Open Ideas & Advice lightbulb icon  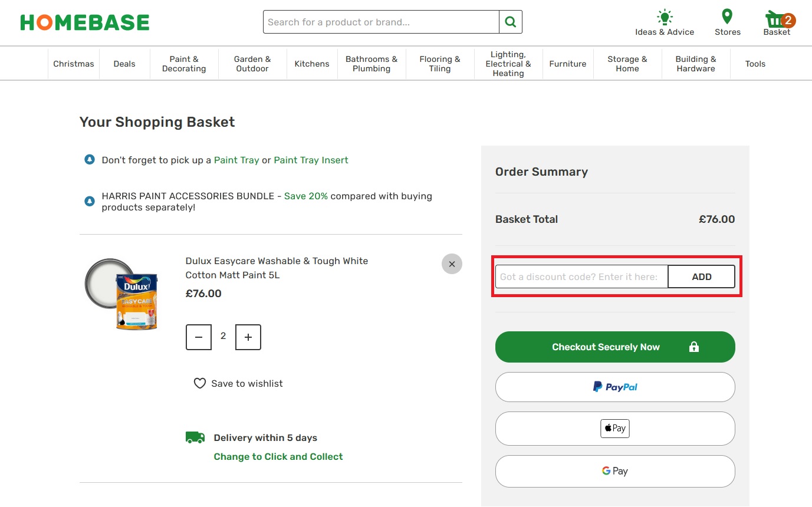(665, 17)
